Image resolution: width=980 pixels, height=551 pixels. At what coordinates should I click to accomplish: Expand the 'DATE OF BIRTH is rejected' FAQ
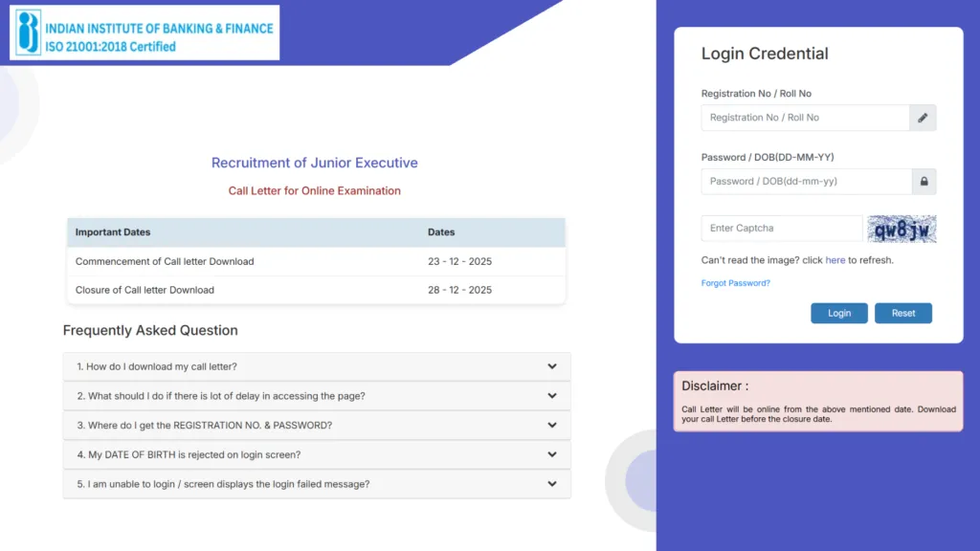(316, 454)
